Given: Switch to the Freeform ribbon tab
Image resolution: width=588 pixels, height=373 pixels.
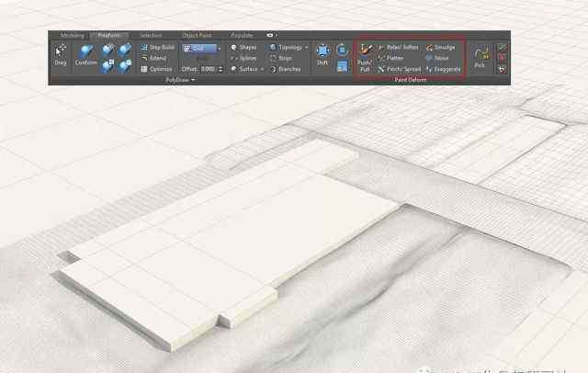Looking at the screenshot, I should (109, 35).
